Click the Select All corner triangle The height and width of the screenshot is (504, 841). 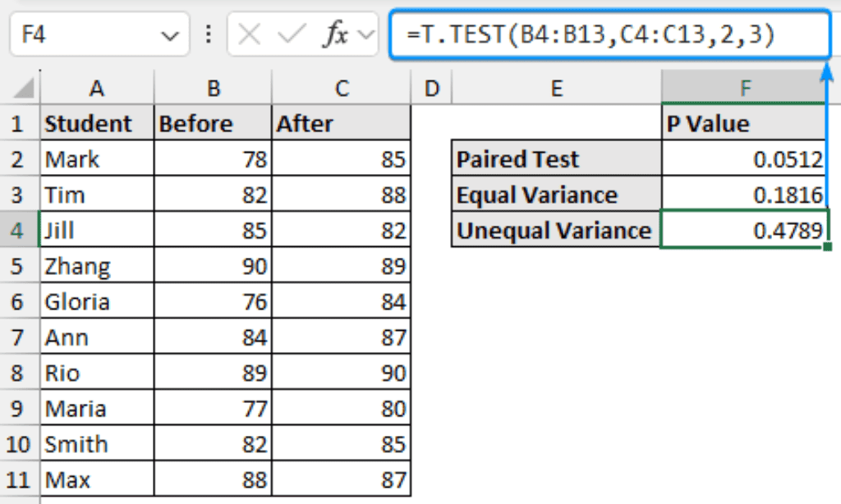[24, 88]
